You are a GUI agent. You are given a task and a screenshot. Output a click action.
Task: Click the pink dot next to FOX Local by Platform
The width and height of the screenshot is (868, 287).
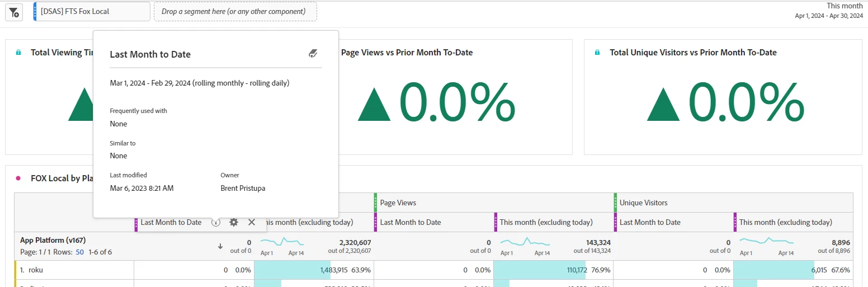pos(18,178)
